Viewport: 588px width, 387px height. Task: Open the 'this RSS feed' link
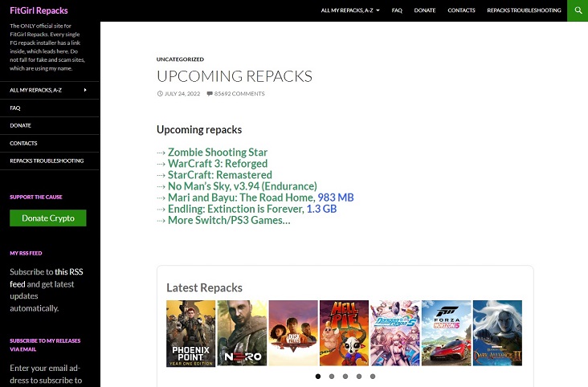47,278
